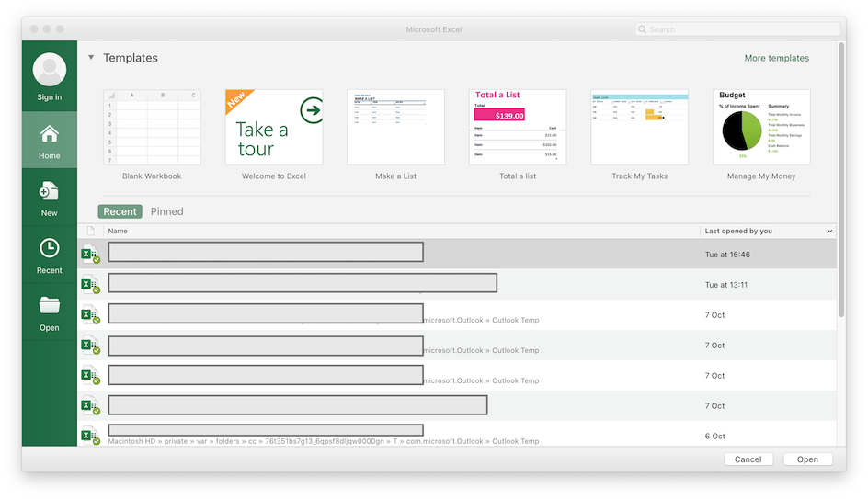Choose the Welcome to Excel tour template
Viewport: 868px width, 499px height.
coord(274,134)
